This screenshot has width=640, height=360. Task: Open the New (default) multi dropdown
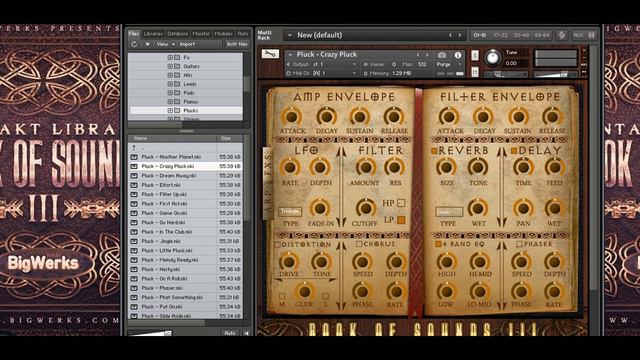pos(290,36)
